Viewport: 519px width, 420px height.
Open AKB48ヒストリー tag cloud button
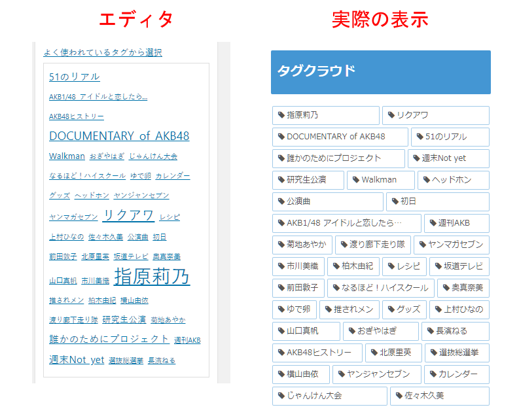tap(317, 353)
